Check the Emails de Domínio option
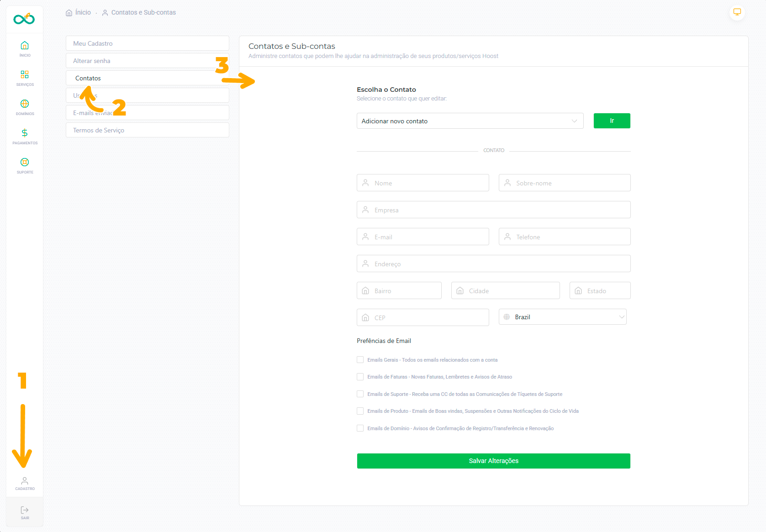766x532 pixels. [360, 428]
